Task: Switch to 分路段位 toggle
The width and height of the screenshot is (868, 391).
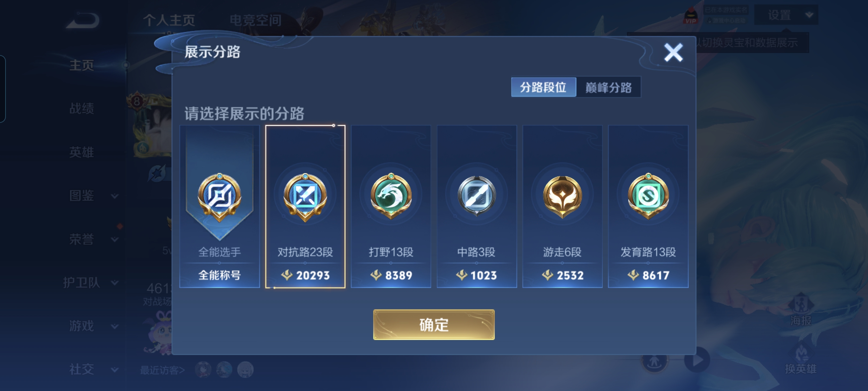Action: tap(543, 87)
